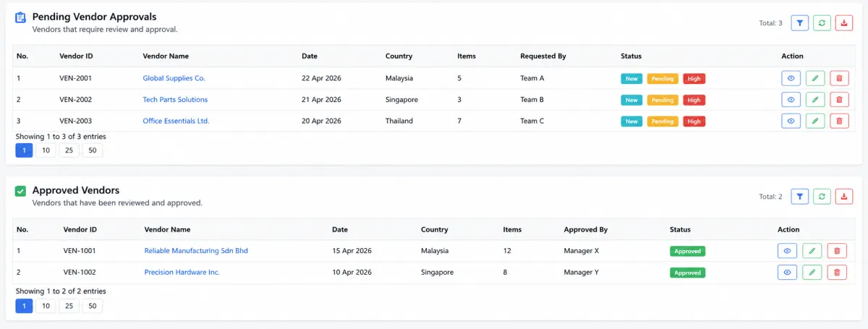The image size is (868, 329).
Task: Select page 1 in Approved Vendors
Action: 24,306
